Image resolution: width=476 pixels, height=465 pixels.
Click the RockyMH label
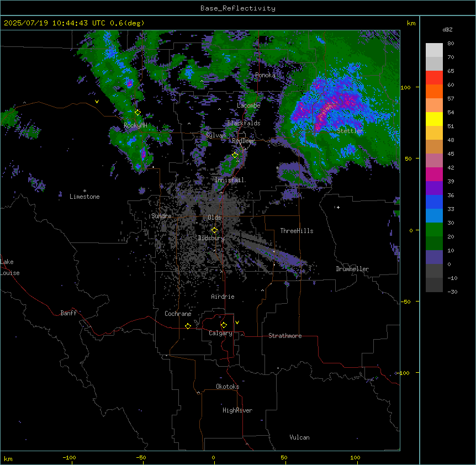tap(135, 125)
